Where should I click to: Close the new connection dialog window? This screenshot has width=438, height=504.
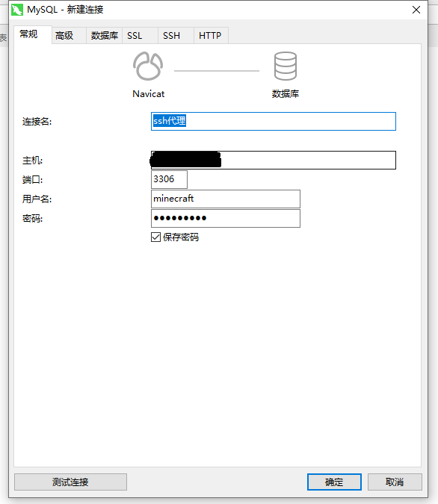(416, 10)
